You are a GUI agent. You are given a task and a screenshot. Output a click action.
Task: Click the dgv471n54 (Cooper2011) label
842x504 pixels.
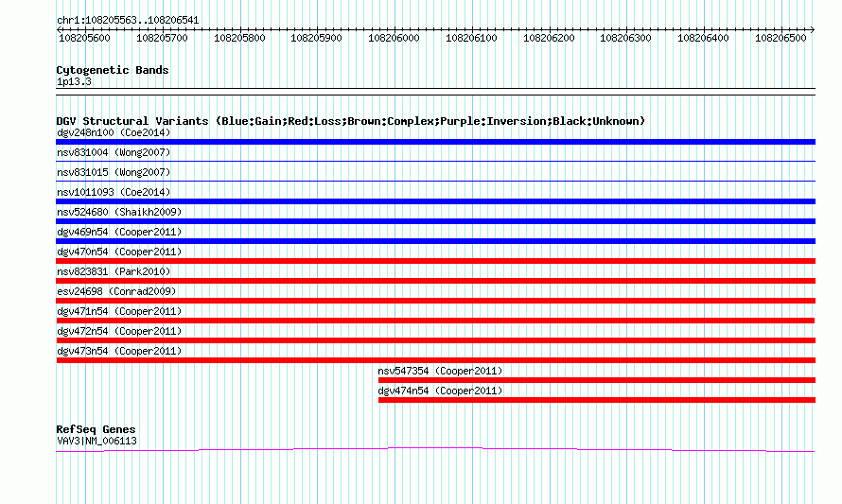[119, 311]
